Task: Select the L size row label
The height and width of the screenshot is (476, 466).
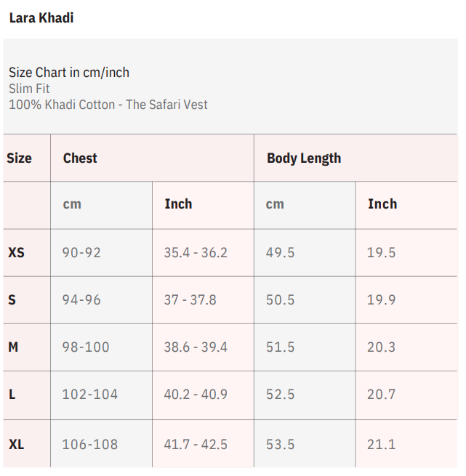Action: click(x=12, y=394)
